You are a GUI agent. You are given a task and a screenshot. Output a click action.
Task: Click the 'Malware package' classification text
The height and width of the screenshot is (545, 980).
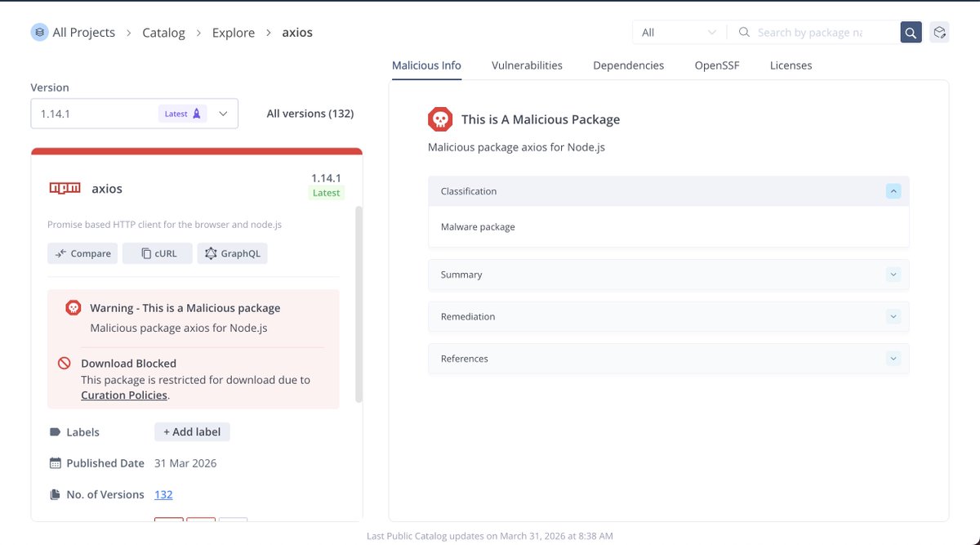coord(478,227)
